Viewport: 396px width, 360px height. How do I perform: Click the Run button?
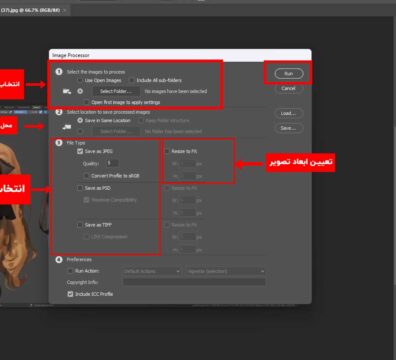coord(289,73)
